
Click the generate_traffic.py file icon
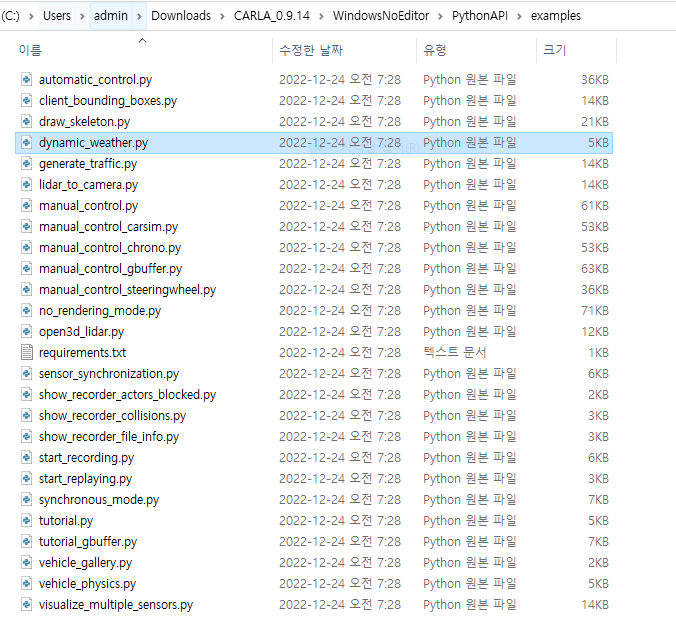click(x=27, y=164)
